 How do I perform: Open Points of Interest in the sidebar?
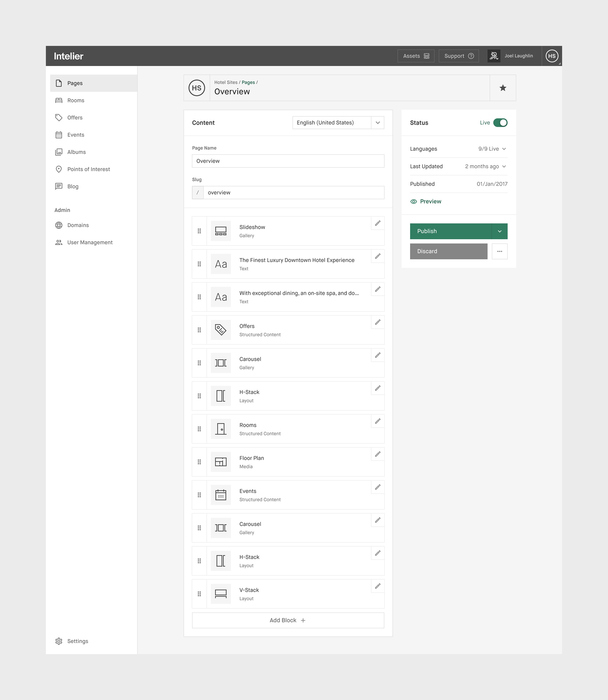click(89, 169)
